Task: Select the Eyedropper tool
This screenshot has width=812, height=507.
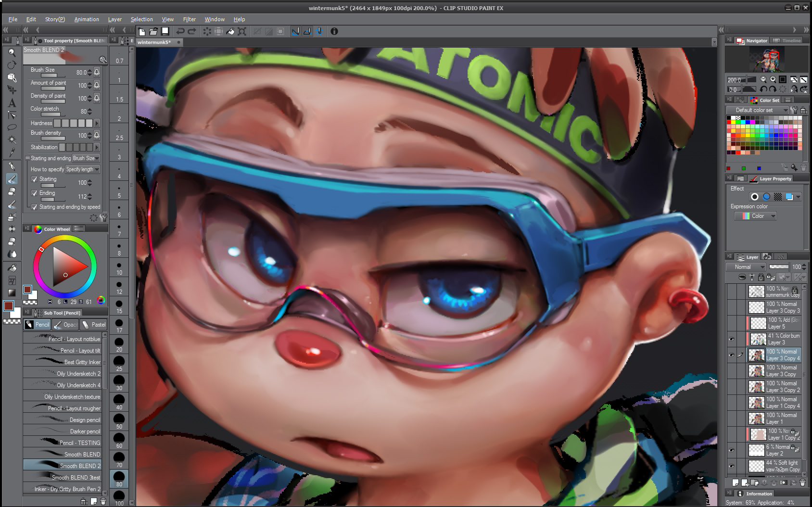Action: point(12,152)
